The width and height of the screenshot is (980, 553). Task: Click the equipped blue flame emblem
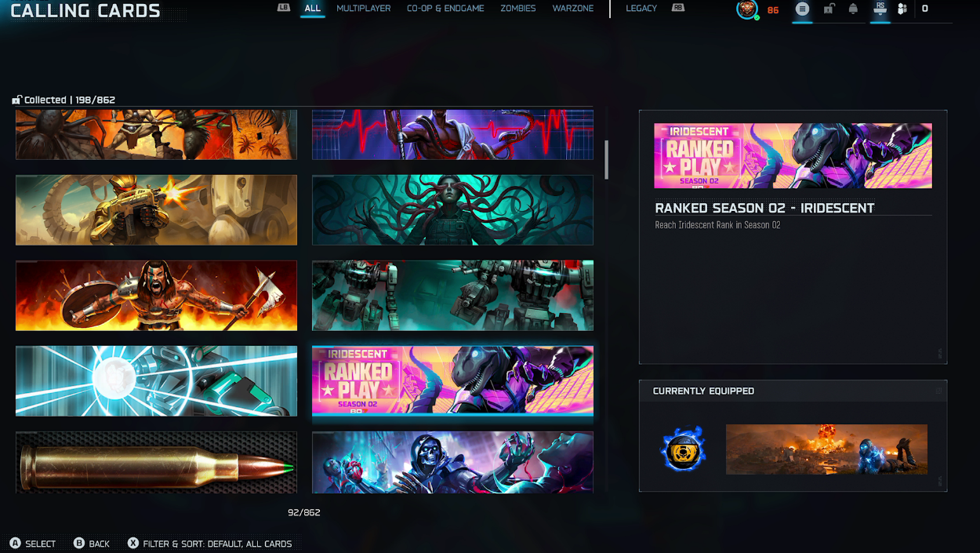click(x=683, y=449)
